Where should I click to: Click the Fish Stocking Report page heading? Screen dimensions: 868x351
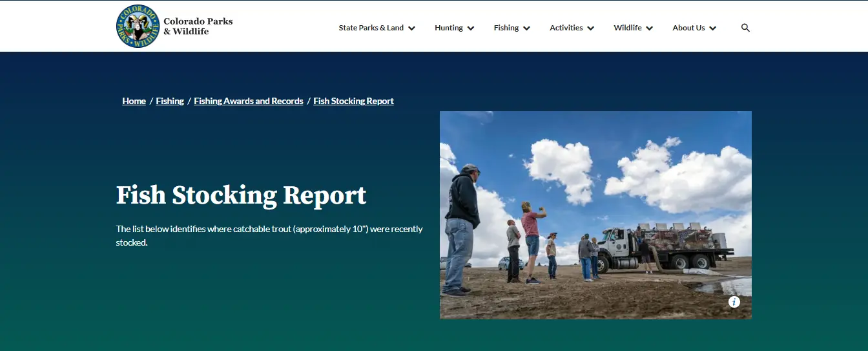pos(241,195)
